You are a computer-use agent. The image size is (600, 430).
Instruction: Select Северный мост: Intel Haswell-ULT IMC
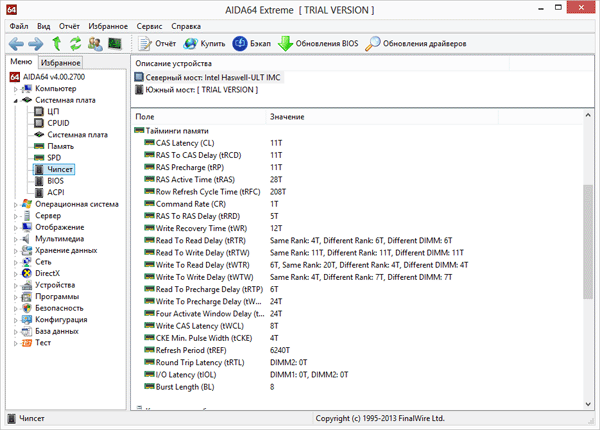click(x=209, y=77)
